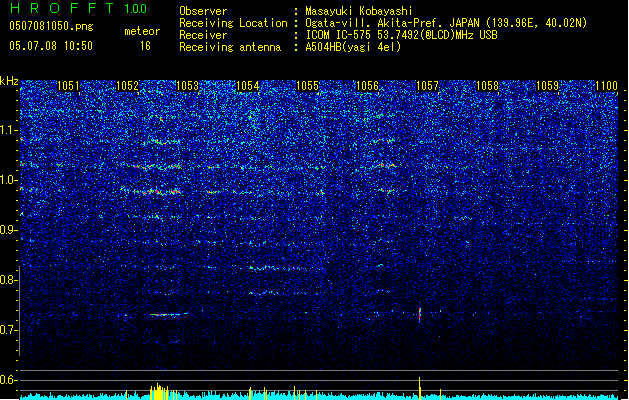Click the 1.1 kHz frequency tick label
This screenshot has height=400, width=629.
[x=9, y=130]
